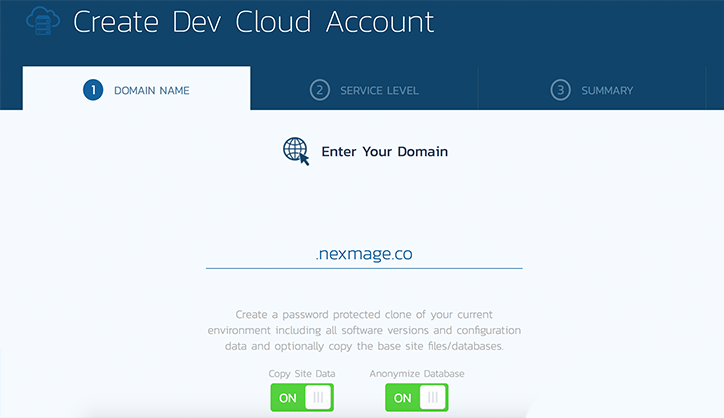The image size is (724, 418).
Task: Click the Create Dev Cloud Account title
Action: [x=254, y=23]
